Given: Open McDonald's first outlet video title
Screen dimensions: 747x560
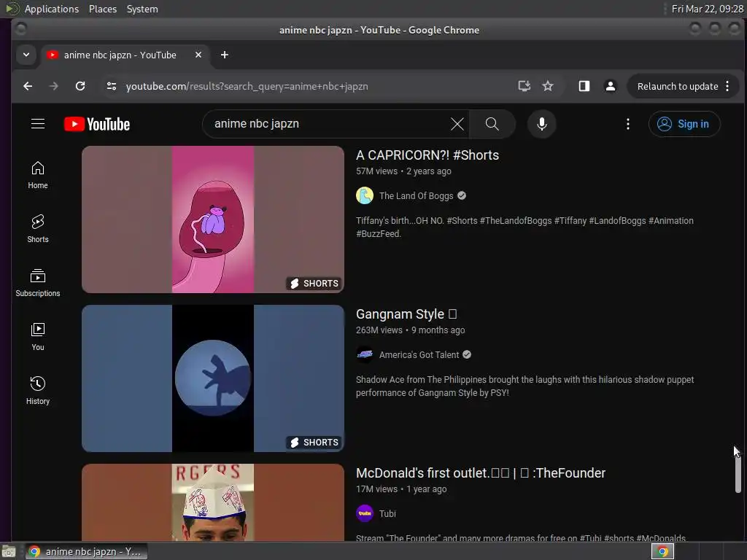Looking at the screenshot, I should [481, 472].
